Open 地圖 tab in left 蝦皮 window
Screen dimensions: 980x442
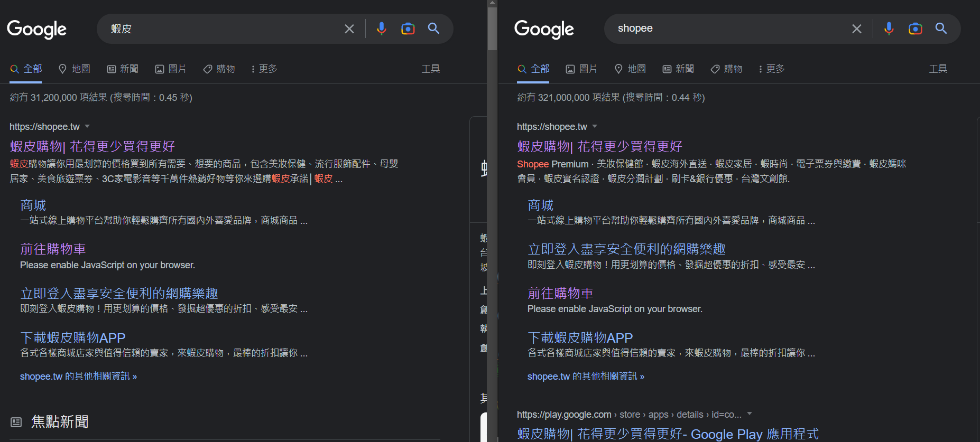coord(74,69)
